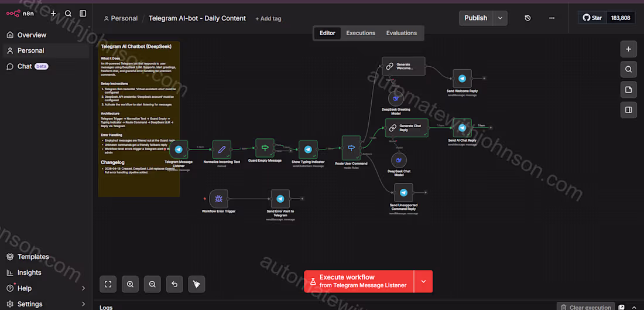Viewport: 644px width, 310px height.
Task: Select the Generate Chat Reply node
Action: (x=407, y=128)
